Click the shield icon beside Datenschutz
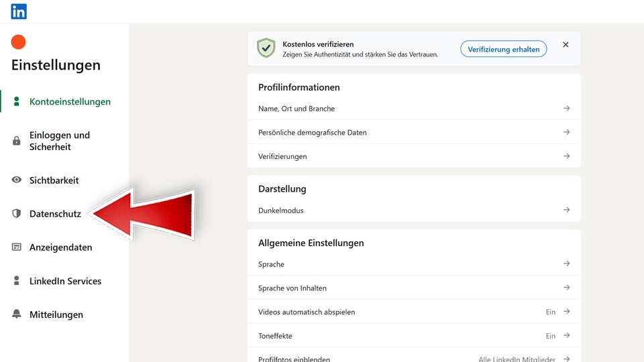This screenshot has width=644, height=362. [x=17, y=214]
